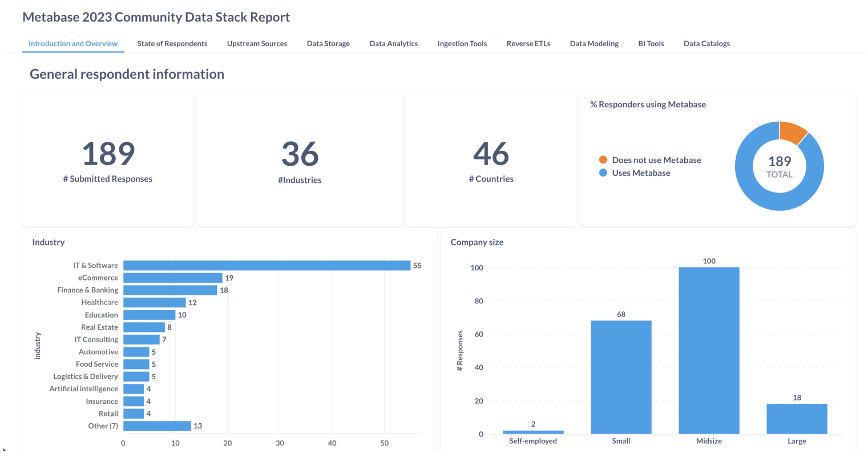Image resolution: width=868 pixels, height=457 pixels.
Task: Switch to the Data Modeling tab
Action: [x=594, y=43]
